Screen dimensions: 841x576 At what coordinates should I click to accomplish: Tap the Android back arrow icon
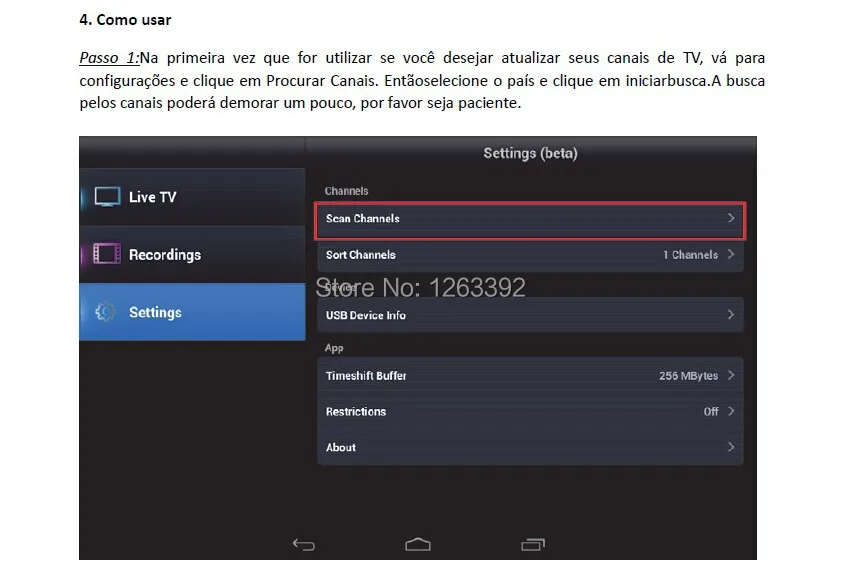pos(304,545)
